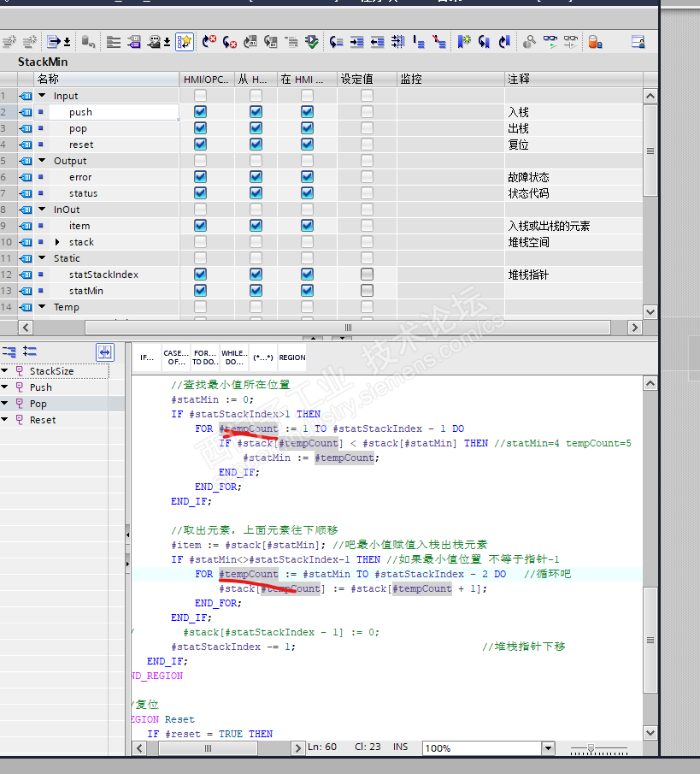
Task: Select the Push region in the overview
Action: click(40, 387)
